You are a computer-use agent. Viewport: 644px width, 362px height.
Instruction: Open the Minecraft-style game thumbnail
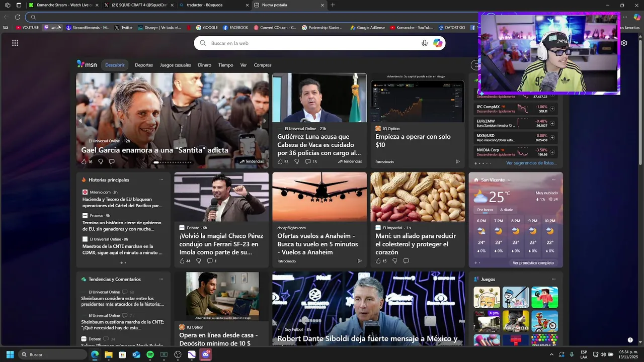click(545, 297)
